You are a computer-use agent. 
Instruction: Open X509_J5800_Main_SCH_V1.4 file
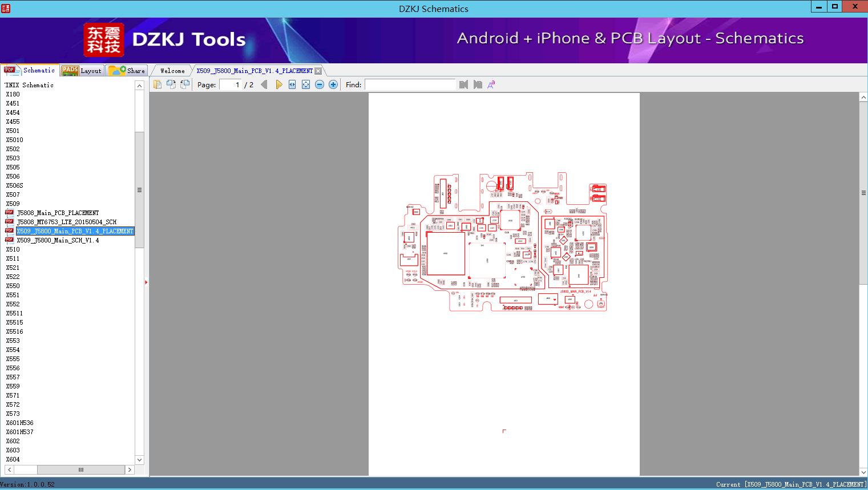point(58,240)
